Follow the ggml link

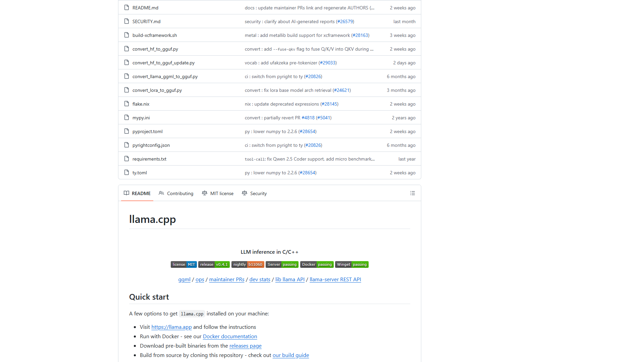point(184,280)
